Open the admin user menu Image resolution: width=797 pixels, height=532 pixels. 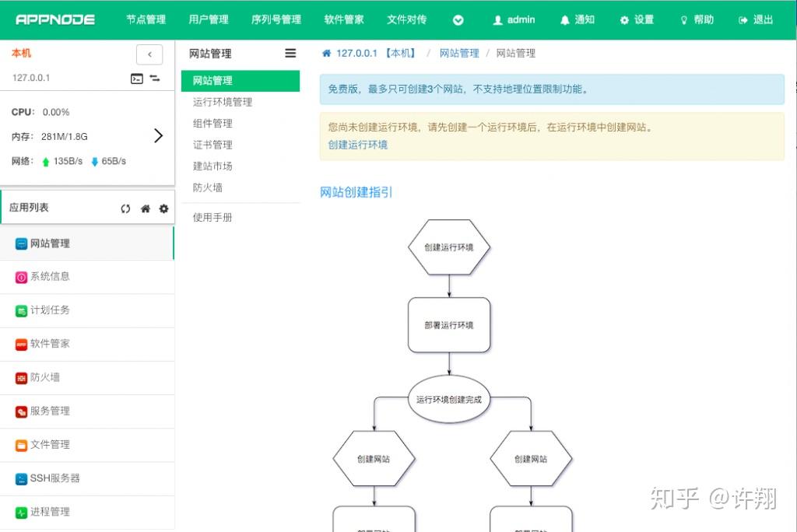click(x=514, y=19)
